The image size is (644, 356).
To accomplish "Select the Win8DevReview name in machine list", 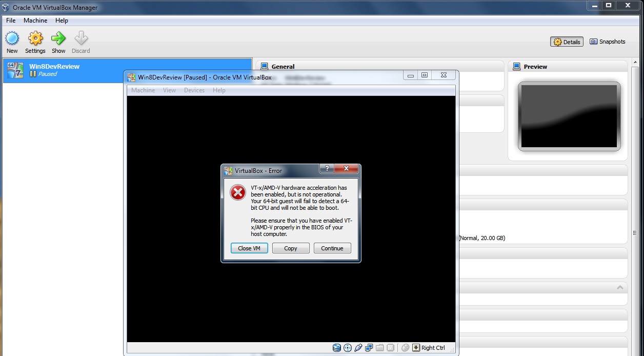I will [x=54, y=66].
